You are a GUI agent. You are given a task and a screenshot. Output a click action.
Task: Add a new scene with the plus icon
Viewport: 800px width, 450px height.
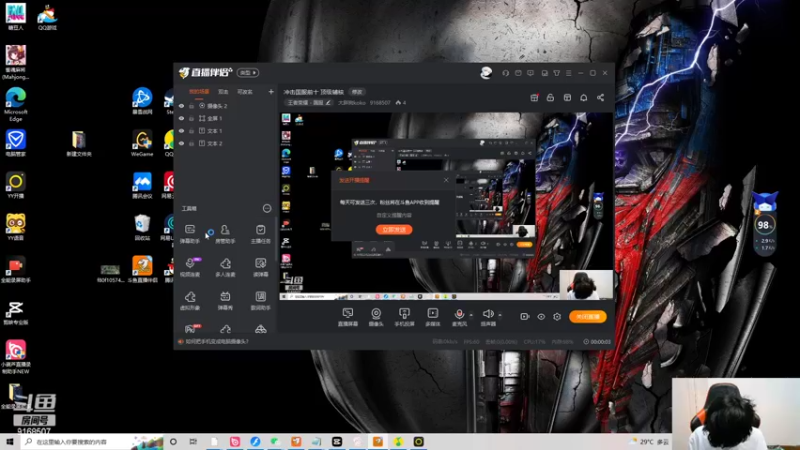tap(271, 92)
